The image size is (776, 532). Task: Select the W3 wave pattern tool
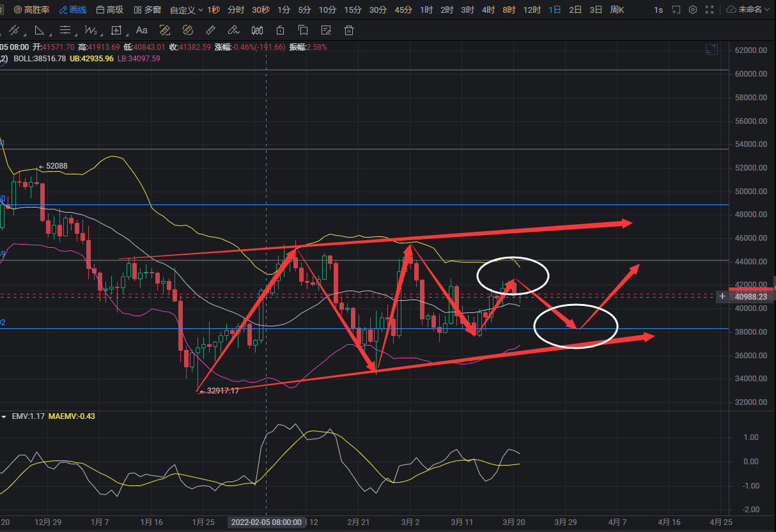point(91,30)
